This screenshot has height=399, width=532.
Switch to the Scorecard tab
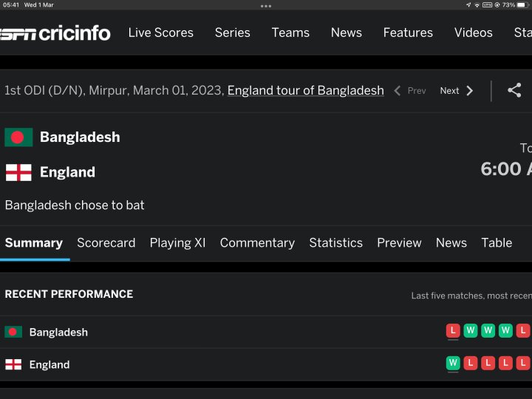[106, 242]
